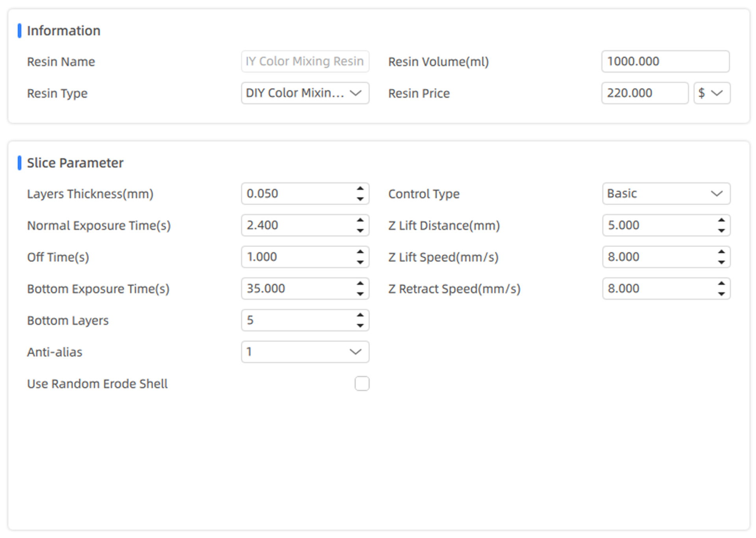
Task: Open the currency symbol dropdown
Action: point(712,93)
